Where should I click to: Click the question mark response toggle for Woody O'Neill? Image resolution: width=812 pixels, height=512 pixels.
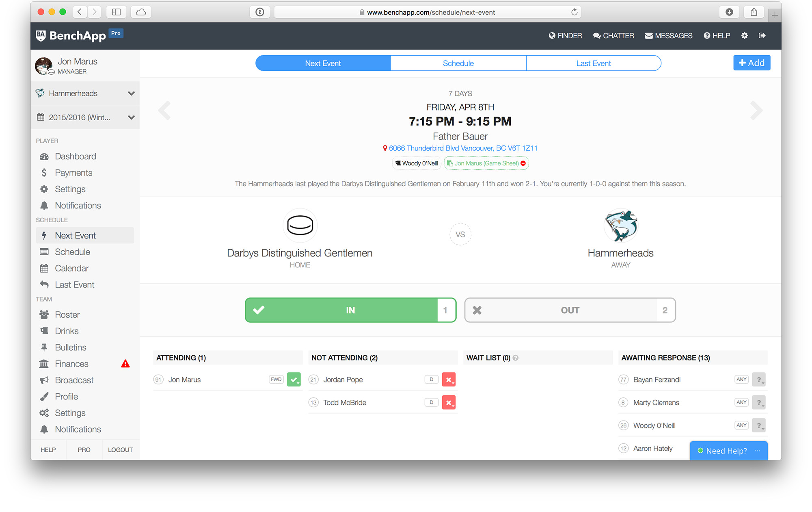pos(759,425)
